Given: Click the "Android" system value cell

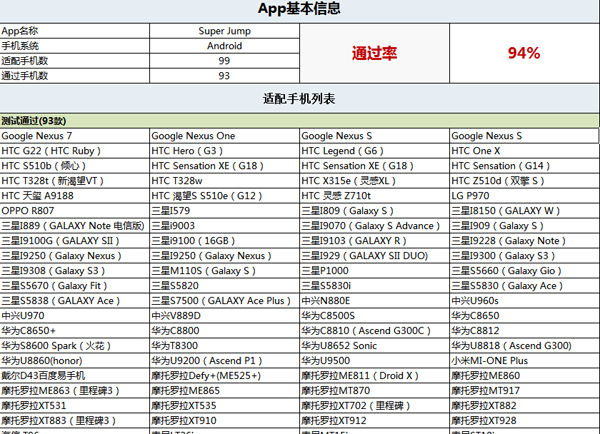Looking at the screenshot, I should coord(224,46).
